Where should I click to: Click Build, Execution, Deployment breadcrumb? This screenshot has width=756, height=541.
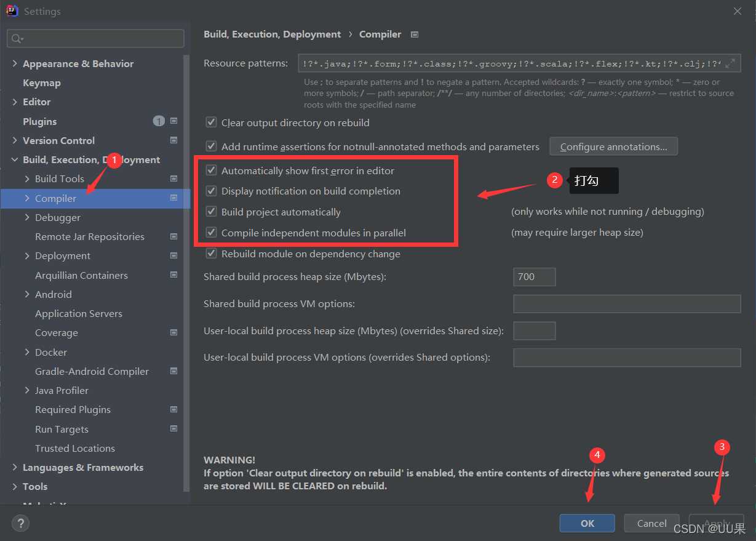(x=272, y=34)
